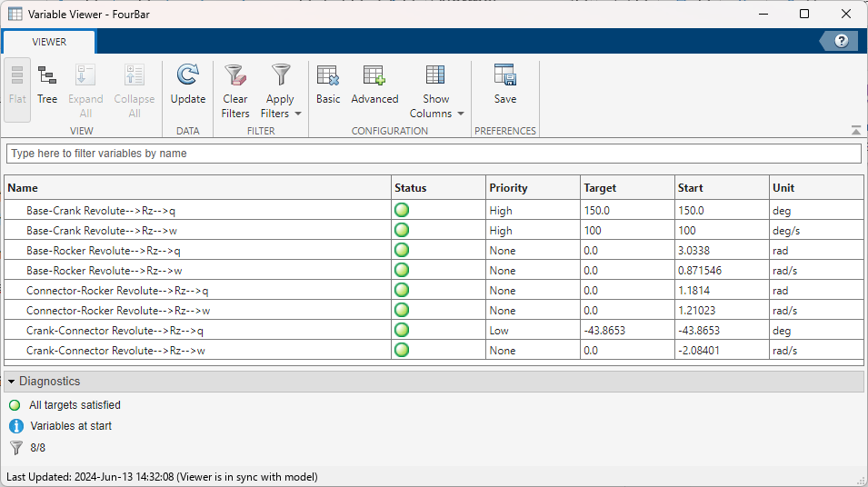Click the Variables at start info icon

pyautogui.click(x=15, y=426)
